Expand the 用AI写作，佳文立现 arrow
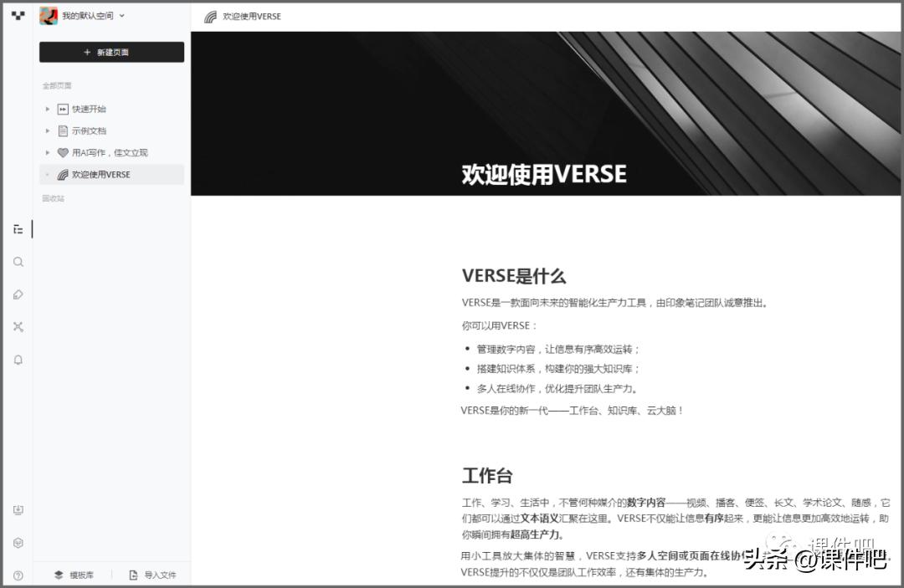 47,152
